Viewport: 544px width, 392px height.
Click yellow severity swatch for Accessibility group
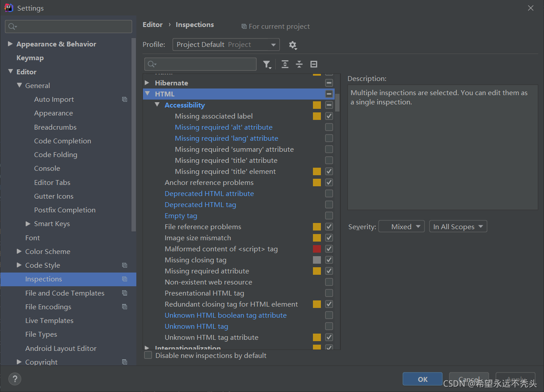[317, 105]
